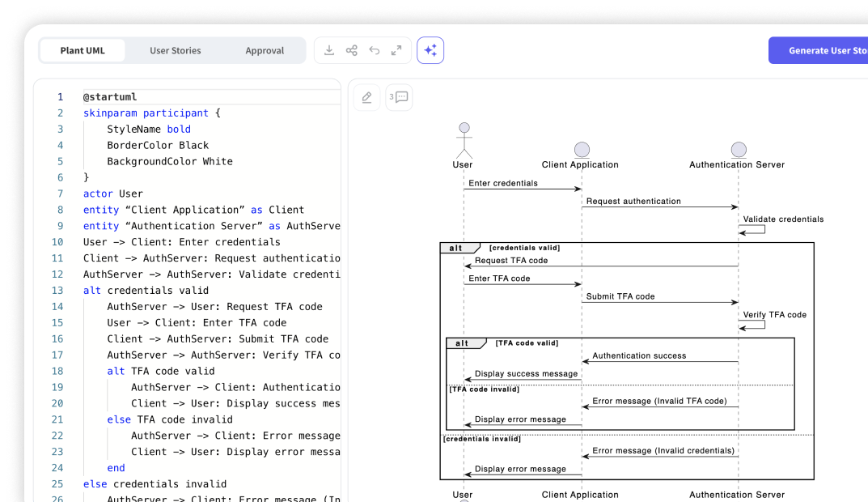868x502 pixels.
Task: Click the User actor figure in the diagram
Action: coord(464,138)
